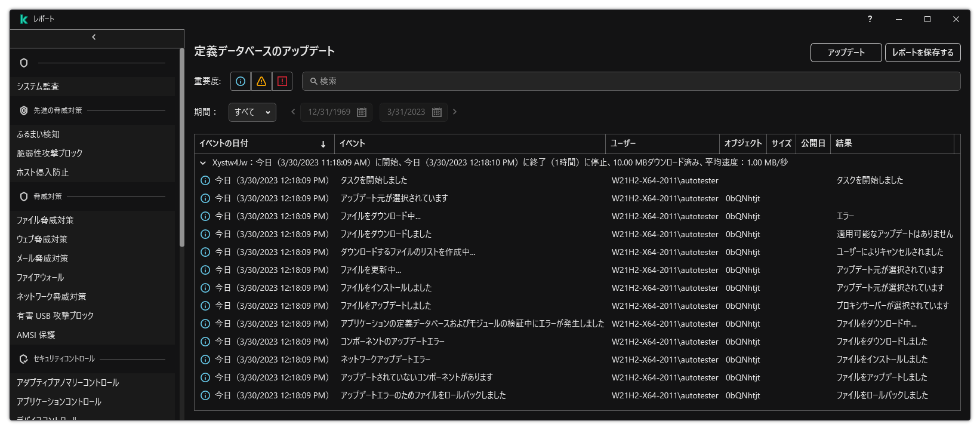Viewport: 980px width, 430px height.
Task: Open メール脅威対策 report
Action: click(x=93, y=259)
